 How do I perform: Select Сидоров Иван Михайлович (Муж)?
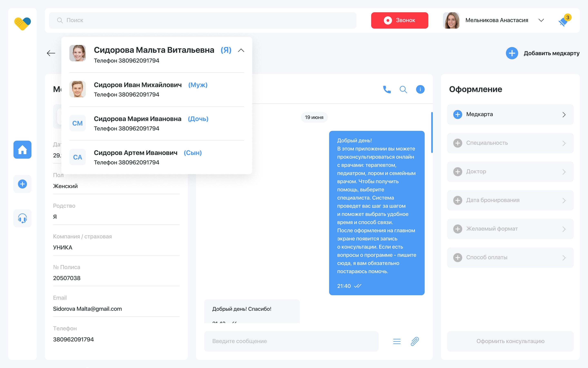[157, 89]
